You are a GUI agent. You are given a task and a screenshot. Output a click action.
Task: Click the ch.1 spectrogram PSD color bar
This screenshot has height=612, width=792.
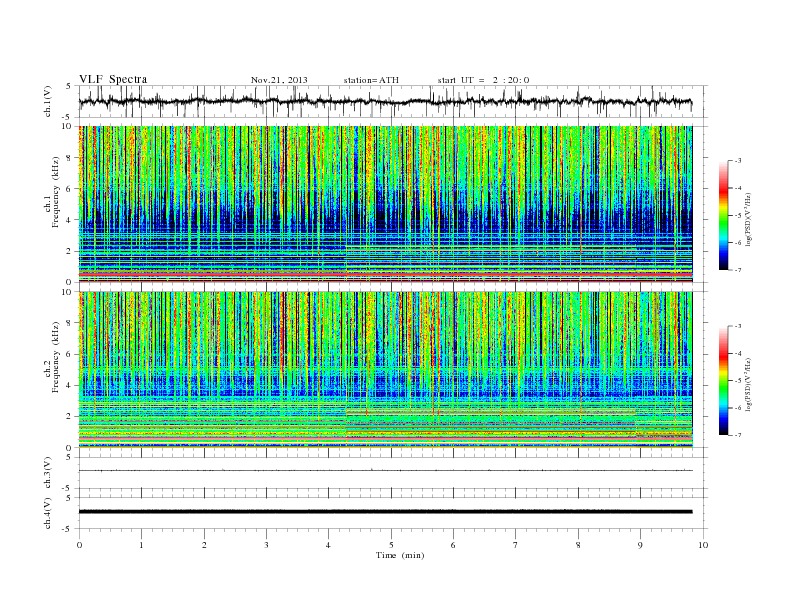[723, 215]
